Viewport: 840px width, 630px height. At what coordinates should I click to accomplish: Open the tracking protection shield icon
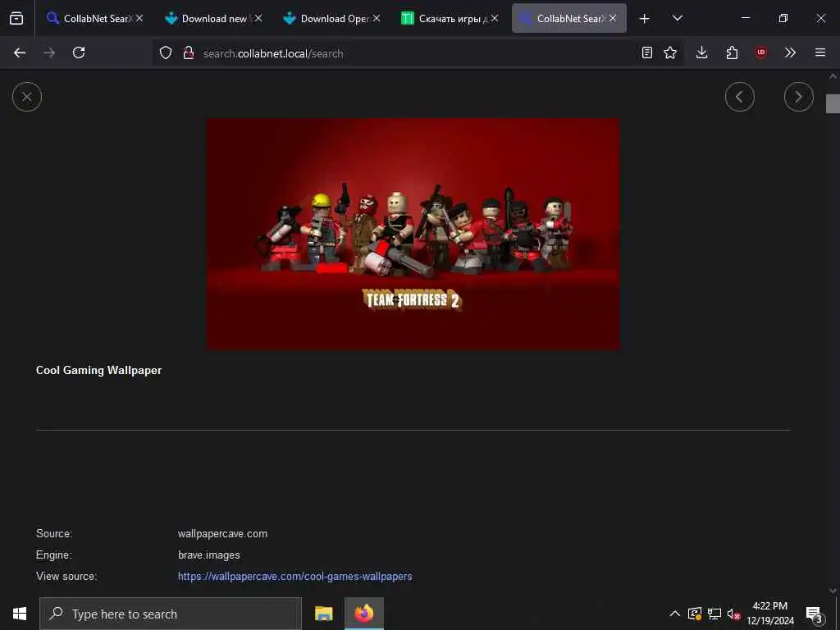click(166, 52)
